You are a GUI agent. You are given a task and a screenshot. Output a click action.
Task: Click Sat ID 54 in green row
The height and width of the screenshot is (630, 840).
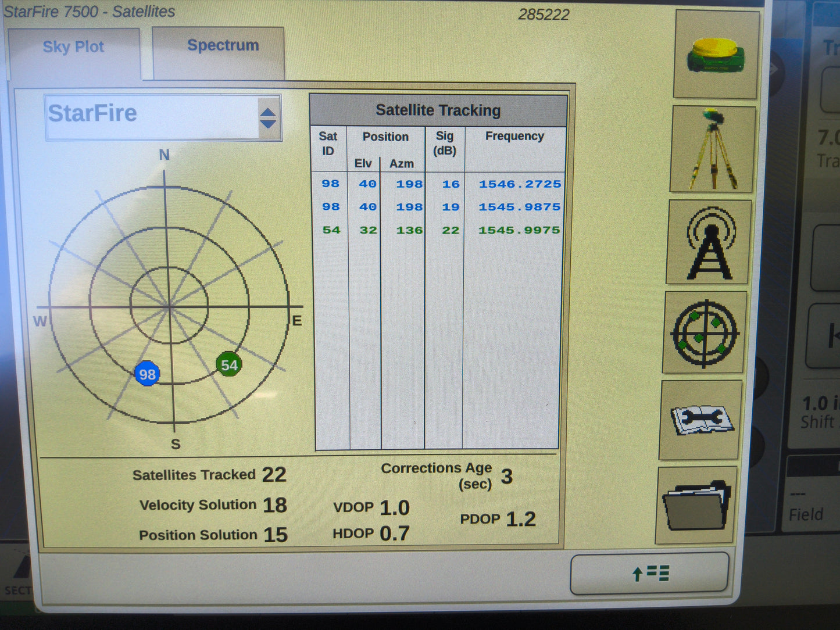pos(331,230)
